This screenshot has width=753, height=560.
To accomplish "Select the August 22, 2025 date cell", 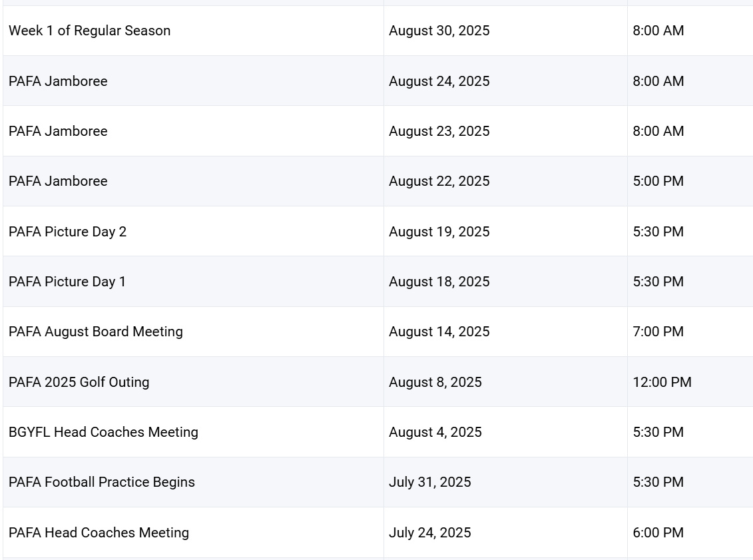I will point(439,181).
